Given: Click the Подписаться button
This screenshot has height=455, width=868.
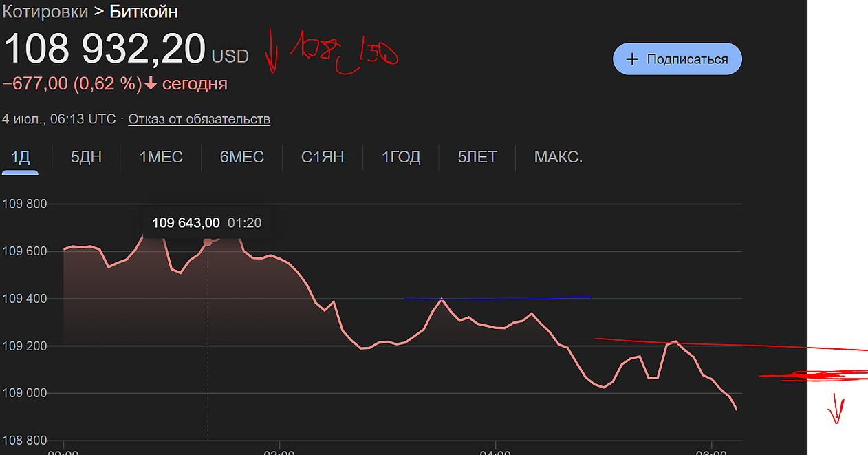Looking at the screenshot, I should [677, 59].
